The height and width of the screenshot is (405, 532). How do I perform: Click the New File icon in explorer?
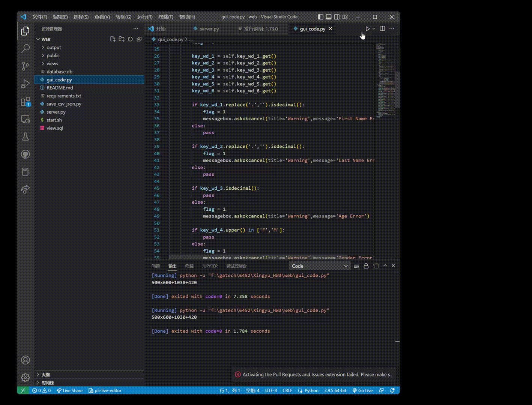(113, 39)
